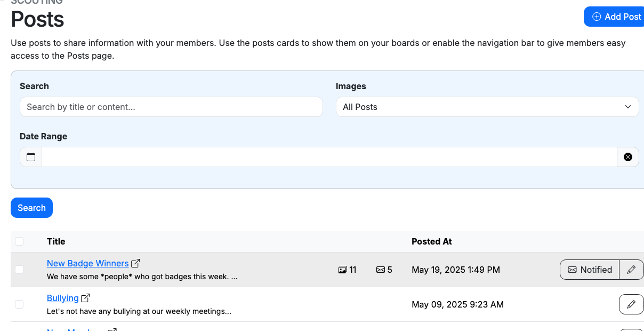The height and width of the screenshot is (331, 644).
Task: Check the Bullying row checkbox
Action: (19, 304)
